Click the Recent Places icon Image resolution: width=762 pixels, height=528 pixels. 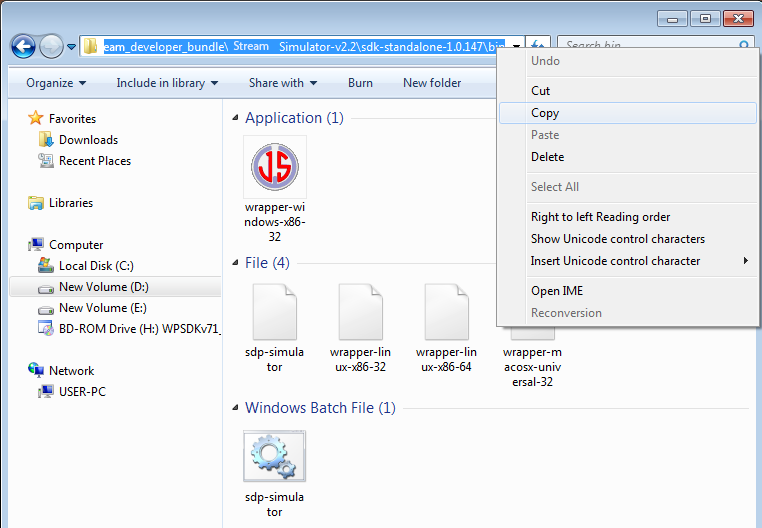[x=46, y=160]
